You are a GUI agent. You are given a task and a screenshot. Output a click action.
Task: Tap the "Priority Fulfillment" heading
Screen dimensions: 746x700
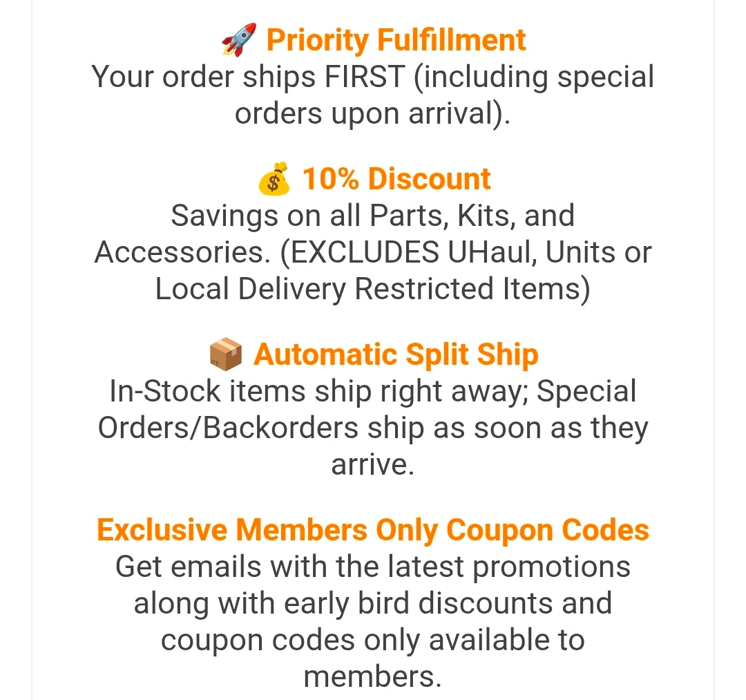[396, 39]
